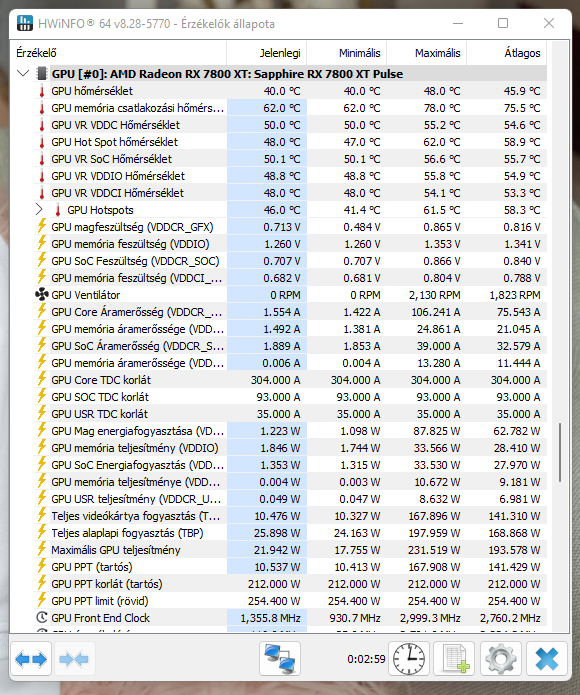Image resolution: width=580 pixels, height=695 pixels.
Task: Click the 231.519 W maximum power value
Action: point(434,550)
